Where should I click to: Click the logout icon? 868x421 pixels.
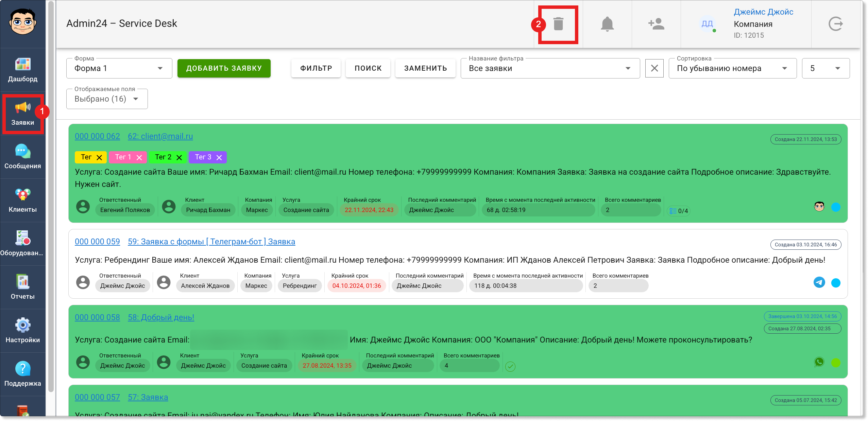click(x=836, y=24)
